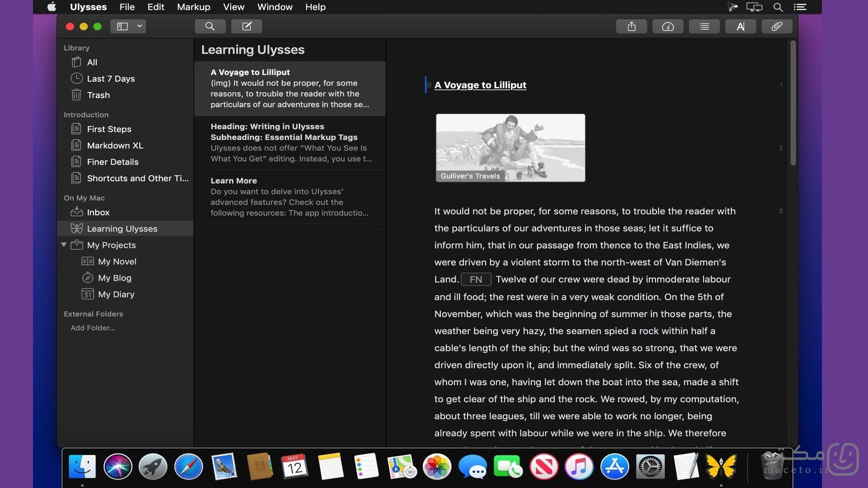868x488 pixels.
Task: Open the view layout dropdown arrow
Action: point(140,26)
